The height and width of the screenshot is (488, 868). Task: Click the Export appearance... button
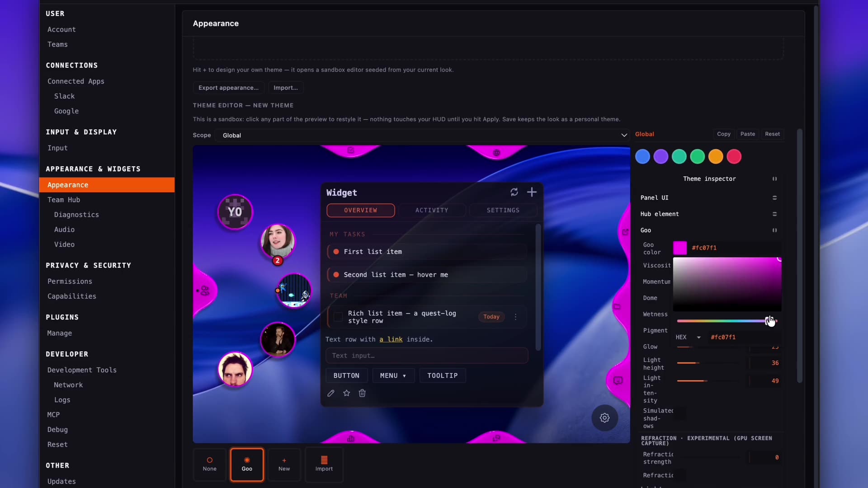228,88
